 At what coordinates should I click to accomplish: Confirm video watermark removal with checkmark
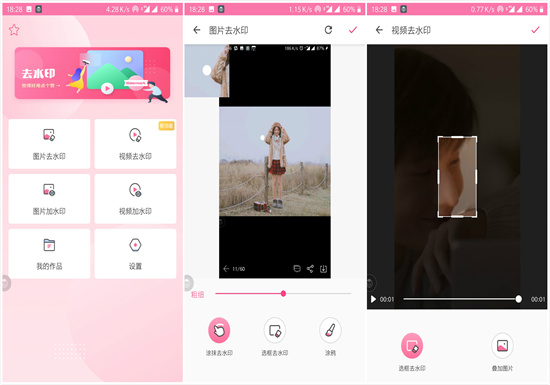click(535, 30)
